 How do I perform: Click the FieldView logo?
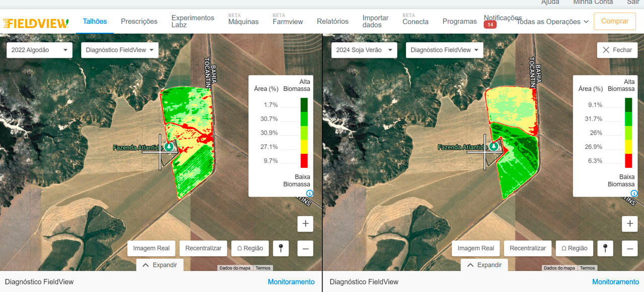point(36,23)
